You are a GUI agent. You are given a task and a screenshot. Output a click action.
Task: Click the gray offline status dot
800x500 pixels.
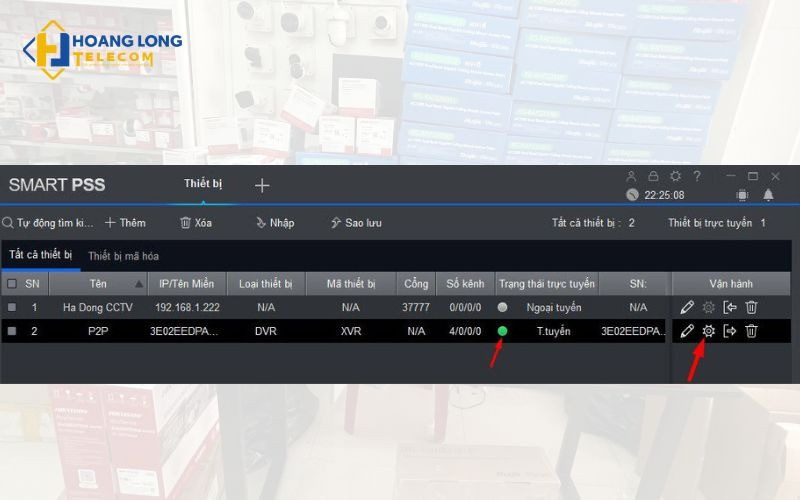[x=503, y=307]
